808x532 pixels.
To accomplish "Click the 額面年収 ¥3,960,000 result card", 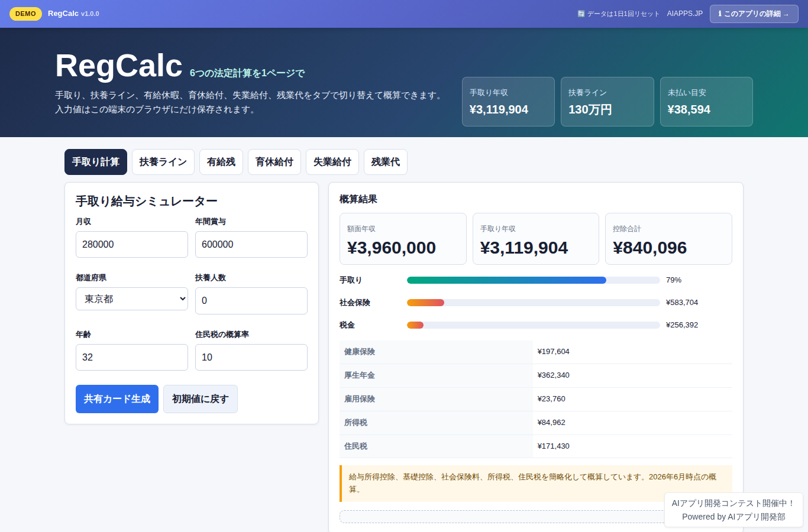I will [x=403, y=239].
